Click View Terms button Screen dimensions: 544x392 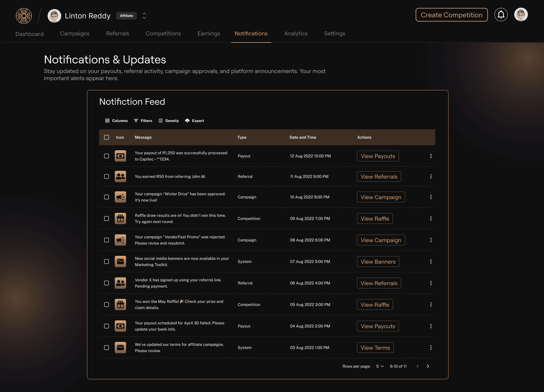[375, 348]
